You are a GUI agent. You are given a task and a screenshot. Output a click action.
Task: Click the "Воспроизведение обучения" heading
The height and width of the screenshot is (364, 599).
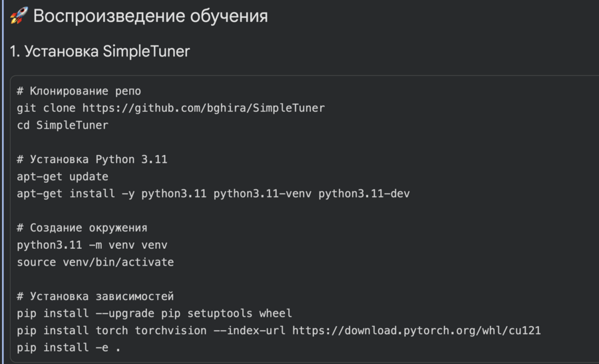pyautogui.click(x=150, y=17)
